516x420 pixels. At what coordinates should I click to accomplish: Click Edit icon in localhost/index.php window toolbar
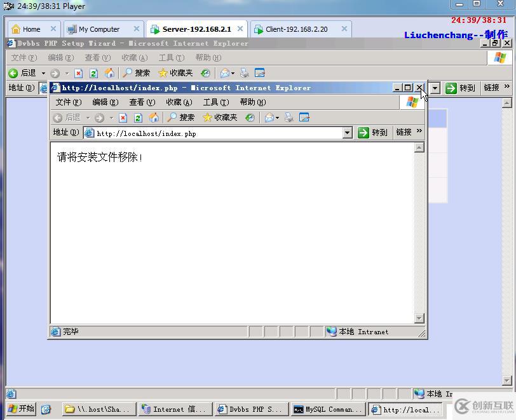click(x=304, y=118)
